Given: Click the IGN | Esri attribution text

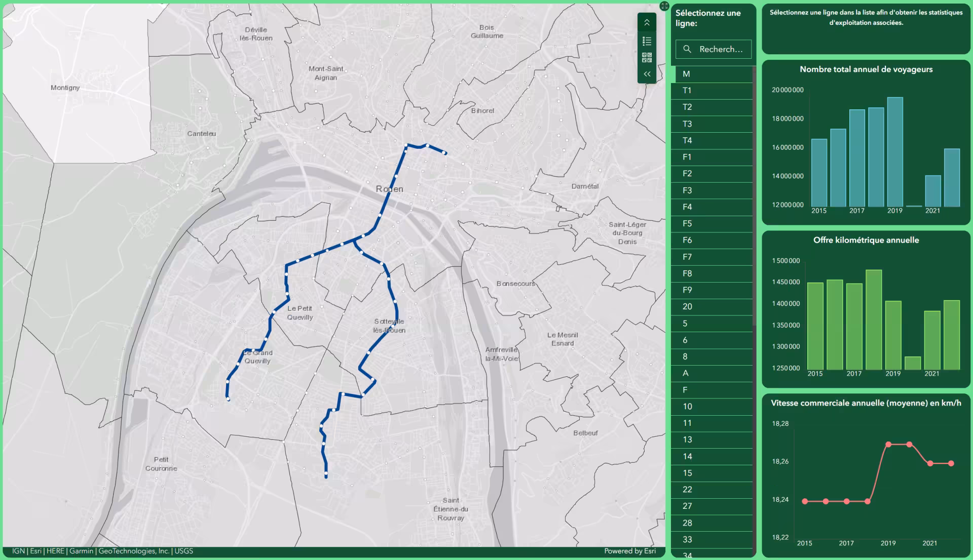Looking at the screenshot, I should coord(101,551).
